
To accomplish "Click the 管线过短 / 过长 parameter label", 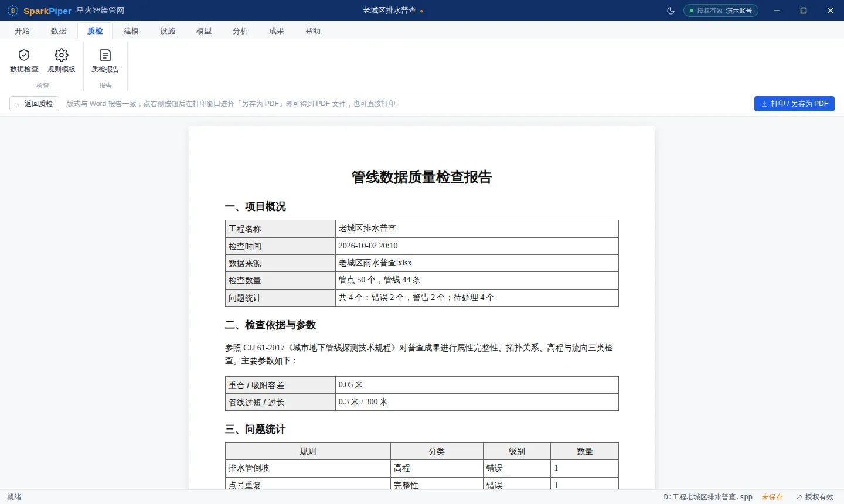I will coord(280,402).
